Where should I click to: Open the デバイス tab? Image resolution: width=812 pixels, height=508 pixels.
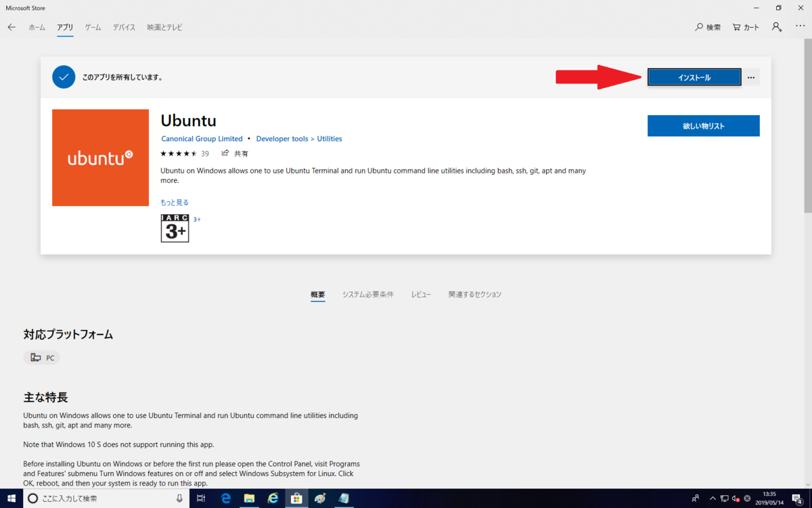124,27
